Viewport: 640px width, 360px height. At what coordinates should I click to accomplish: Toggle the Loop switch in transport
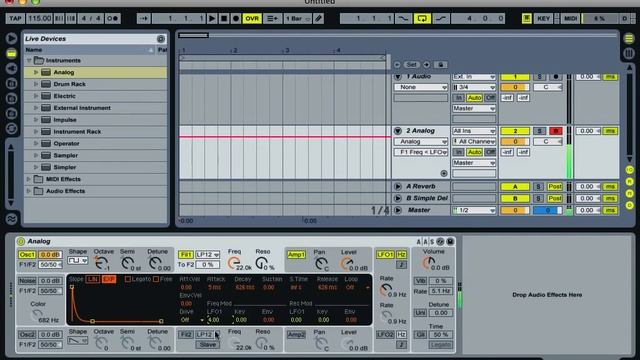tap(422, 18)
